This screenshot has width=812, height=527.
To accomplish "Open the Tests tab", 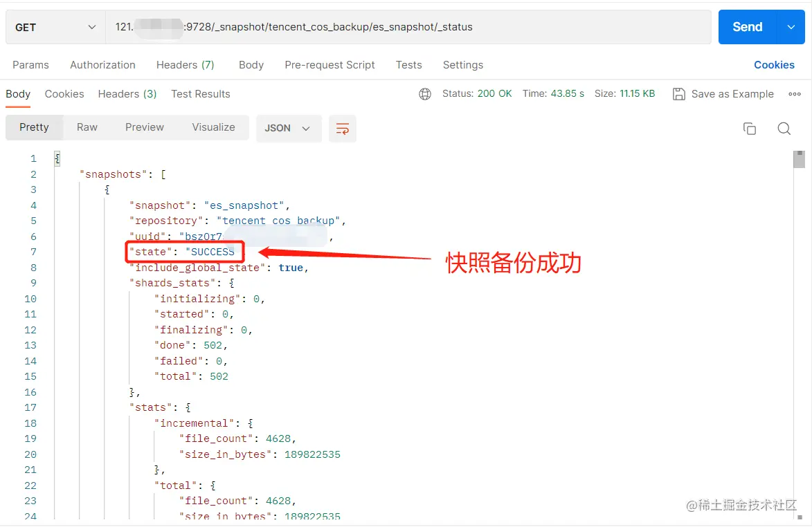I will pos(408,64).
